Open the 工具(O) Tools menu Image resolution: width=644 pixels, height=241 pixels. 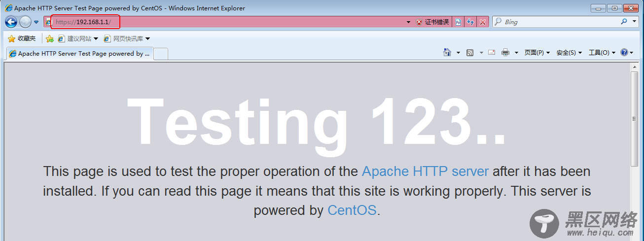602,53
